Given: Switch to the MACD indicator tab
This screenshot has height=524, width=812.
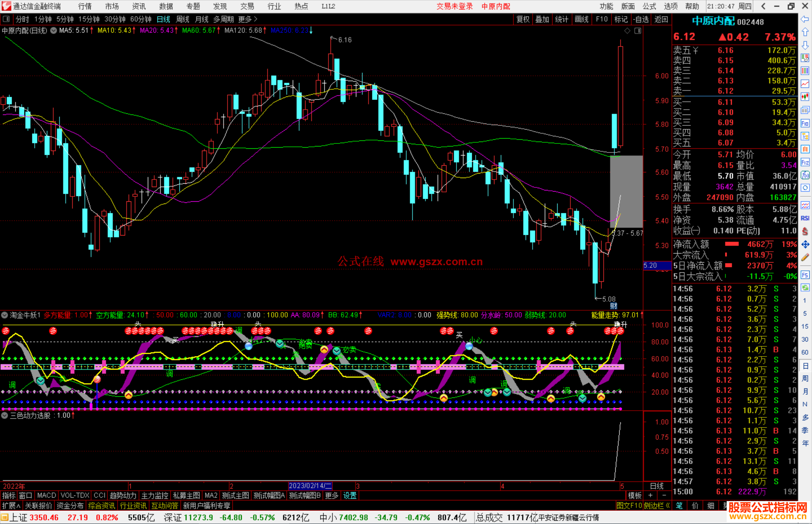Looking at the screenshot, I should [x=47, y=495].
